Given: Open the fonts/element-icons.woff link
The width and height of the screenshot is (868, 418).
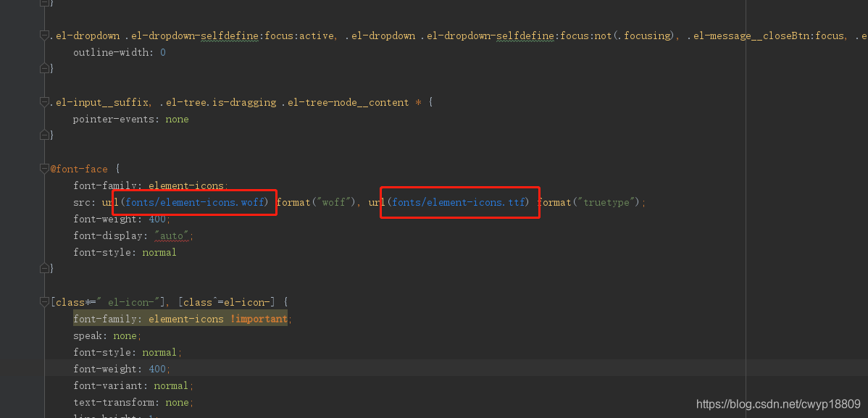Looking at the screenshot, I should click(196, 203).
